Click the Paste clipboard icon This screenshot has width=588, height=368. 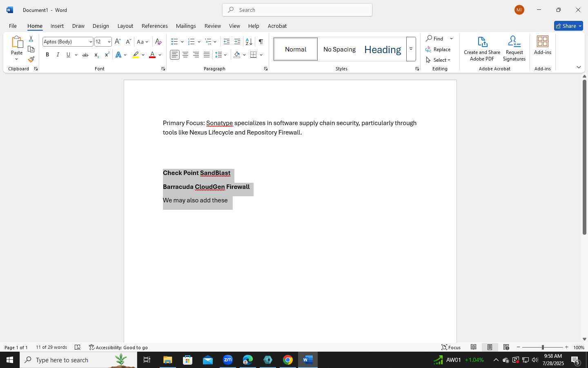coord(17,42)
